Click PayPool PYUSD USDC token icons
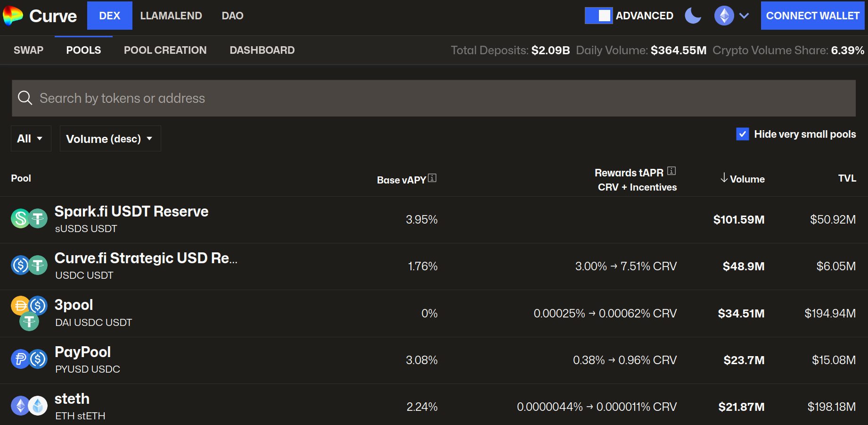868x425 pixels. (29, 359)
